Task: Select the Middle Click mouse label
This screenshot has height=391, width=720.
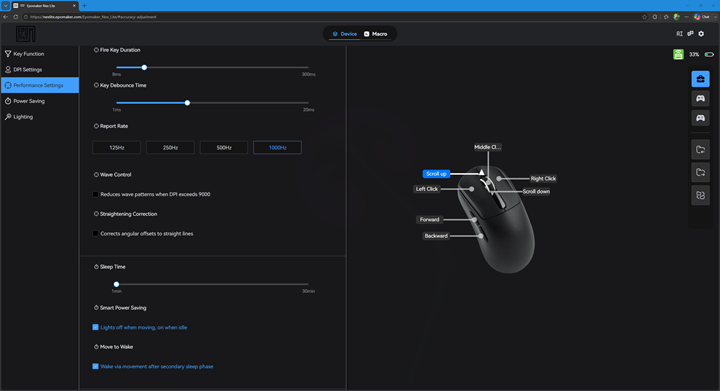Action: click(x=487, y=147)
